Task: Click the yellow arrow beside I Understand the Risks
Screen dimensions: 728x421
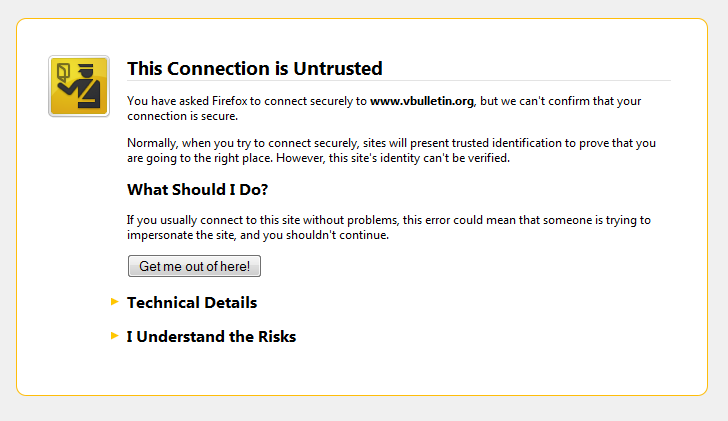Action: pyautogui.click(x=116, y=336)
